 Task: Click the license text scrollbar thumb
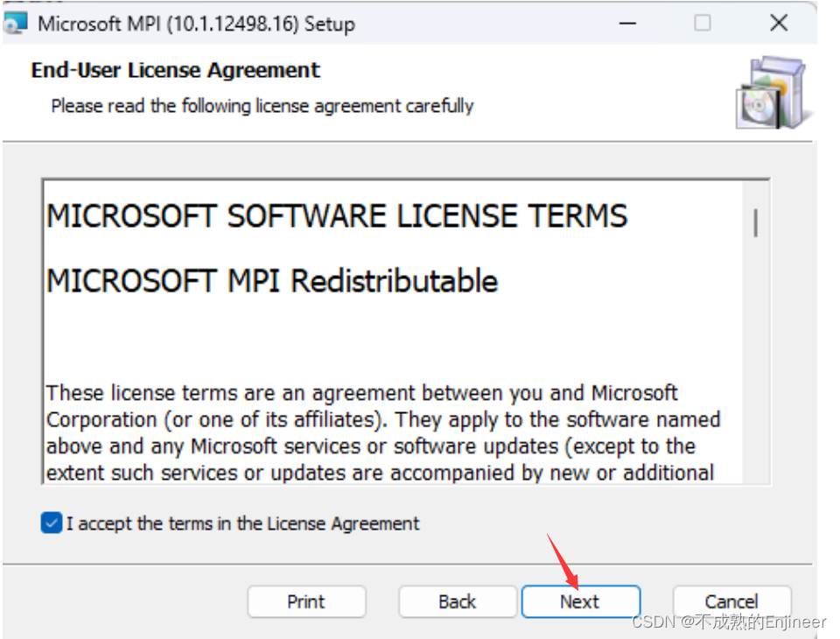coord(755,222)
